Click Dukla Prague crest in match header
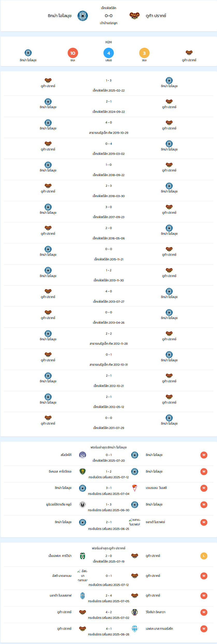This screenshot has width=217, height=644. tap(135, 16)
